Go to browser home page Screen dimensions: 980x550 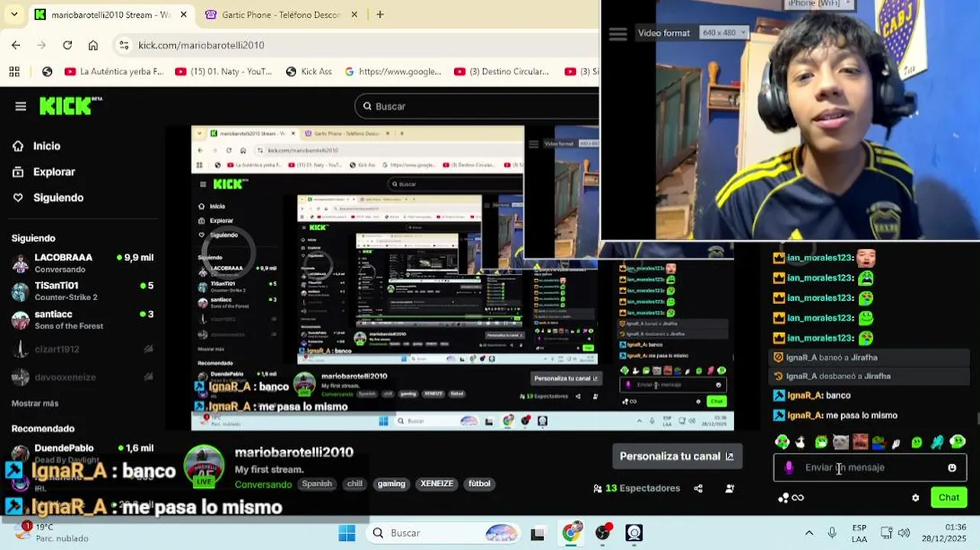coord(93,45)
